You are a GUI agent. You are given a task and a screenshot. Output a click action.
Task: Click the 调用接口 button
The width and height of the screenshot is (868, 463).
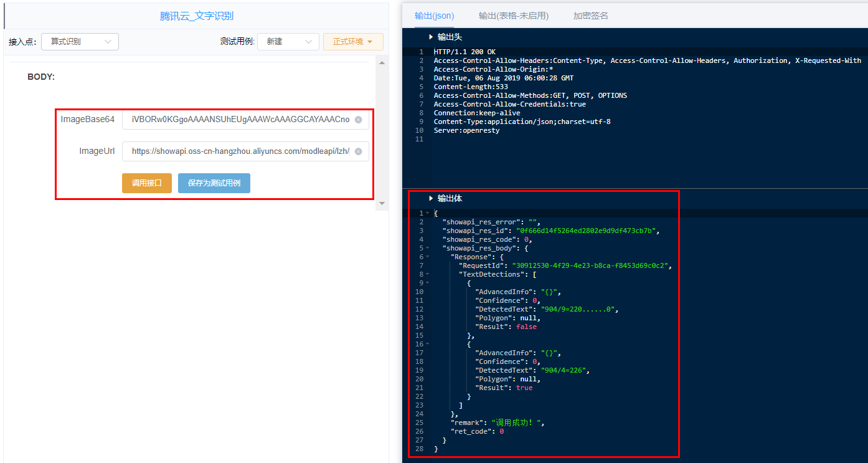click(147, 183)
